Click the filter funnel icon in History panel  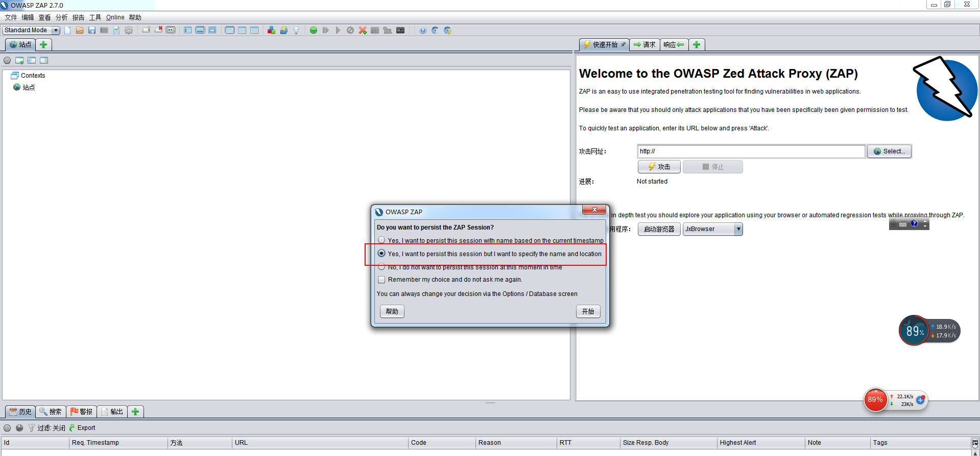tap(32, 428)
